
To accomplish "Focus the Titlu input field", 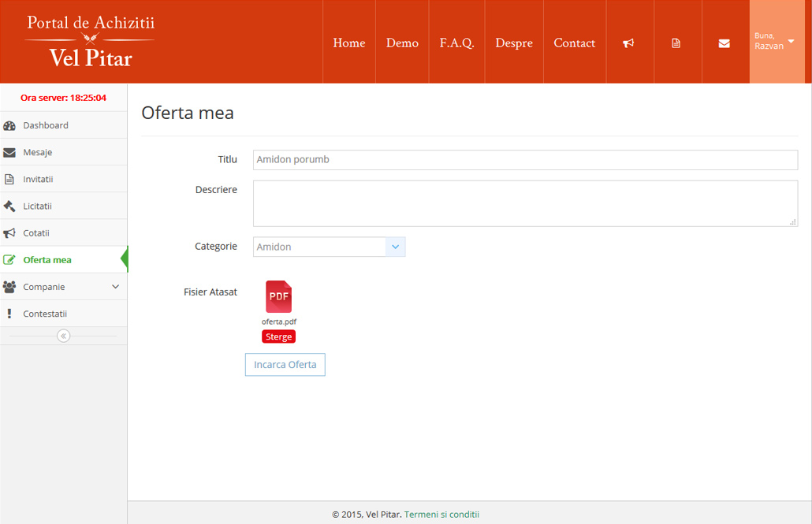I will (525, 159).
